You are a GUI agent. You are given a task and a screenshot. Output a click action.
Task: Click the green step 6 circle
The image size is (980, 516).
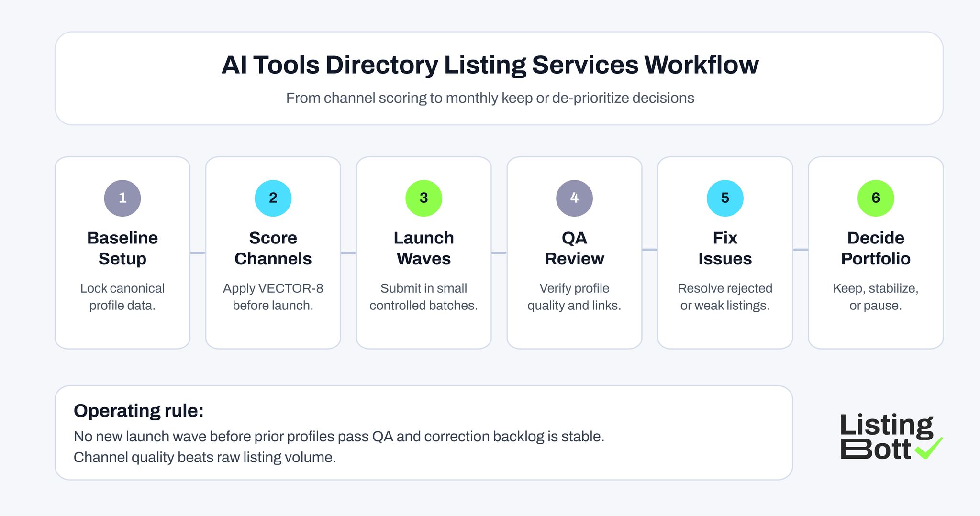point(875,198)
